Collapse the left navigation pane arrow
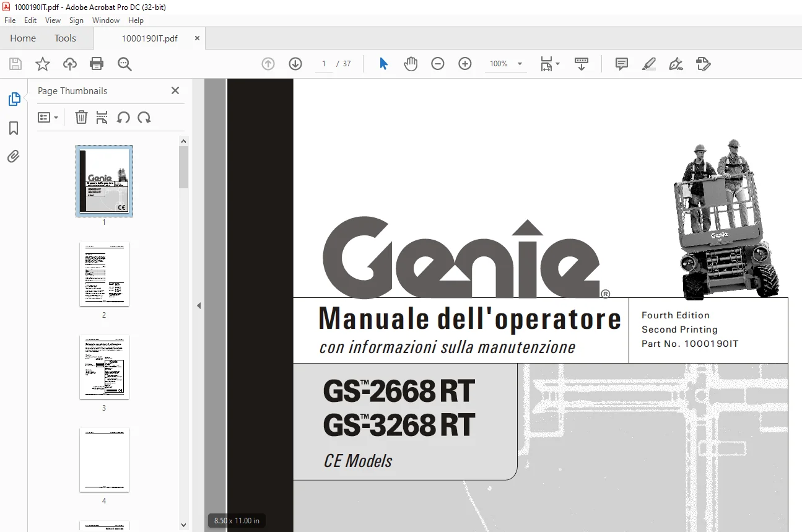This screenshot has width=802, height=532. 199,305
